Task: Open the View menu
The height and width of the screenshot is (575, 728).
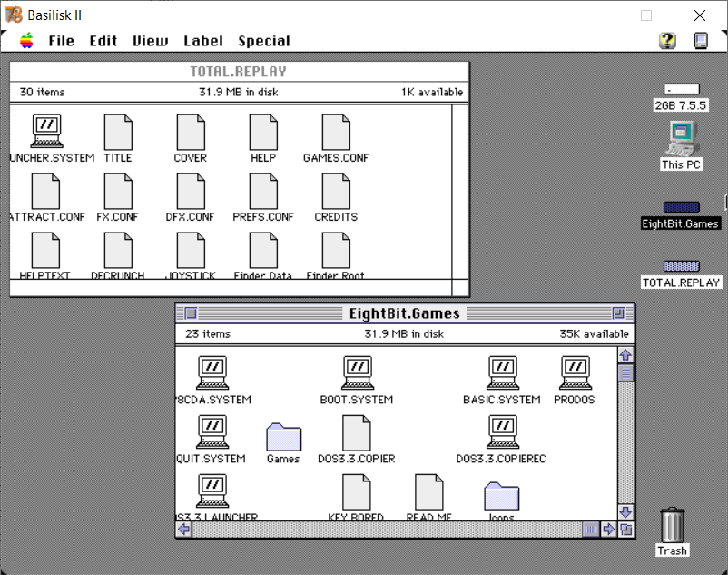Action: coord(150,41)
